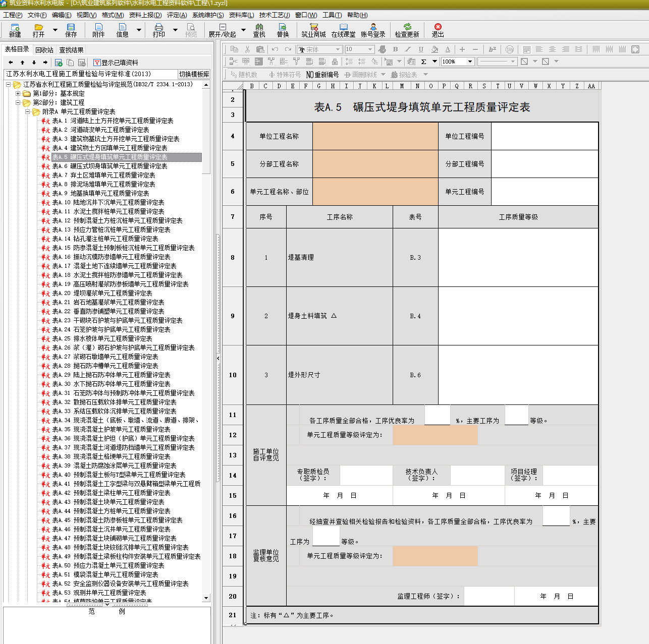Screen dimensions: 649x644
Task: Open the 资料库(L) menu
Action: (x=241, y=15)
